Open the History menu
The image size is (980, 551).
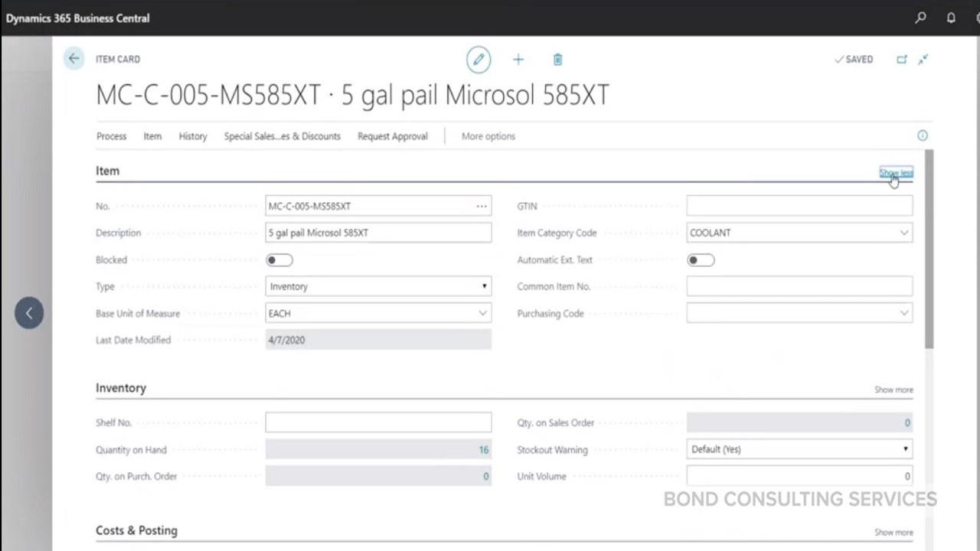point(193,136)
